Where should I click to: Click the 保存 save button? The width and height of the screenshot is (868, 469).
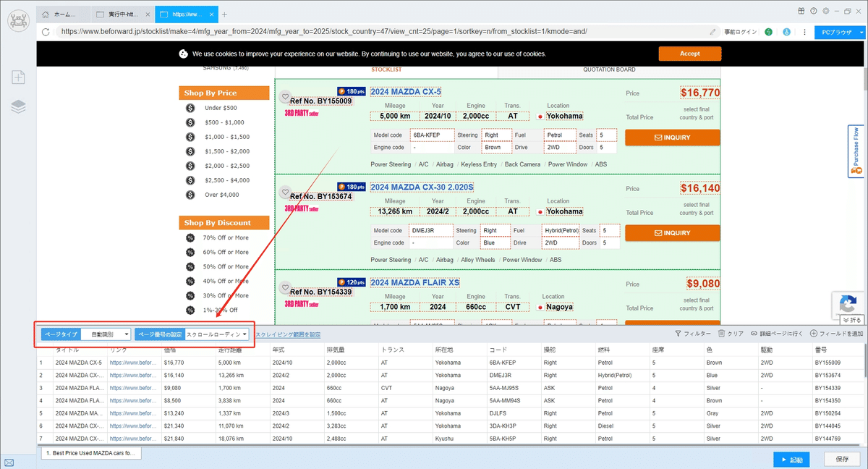click(x=842, y=459)
